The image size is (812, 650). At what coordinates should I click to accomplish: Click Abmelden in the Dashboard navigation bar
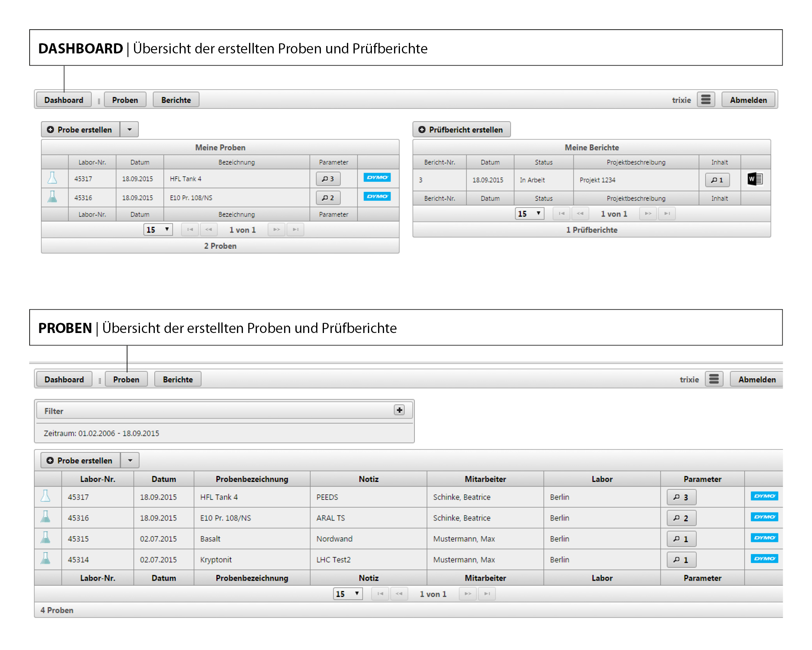(748, 100)
